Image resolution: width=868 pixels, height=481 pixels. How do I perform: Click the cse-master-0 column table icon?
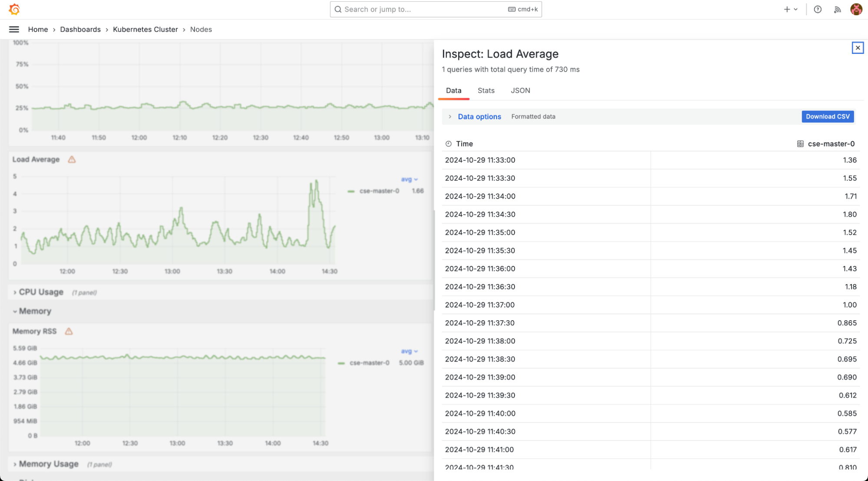click(x=800, y=144)
